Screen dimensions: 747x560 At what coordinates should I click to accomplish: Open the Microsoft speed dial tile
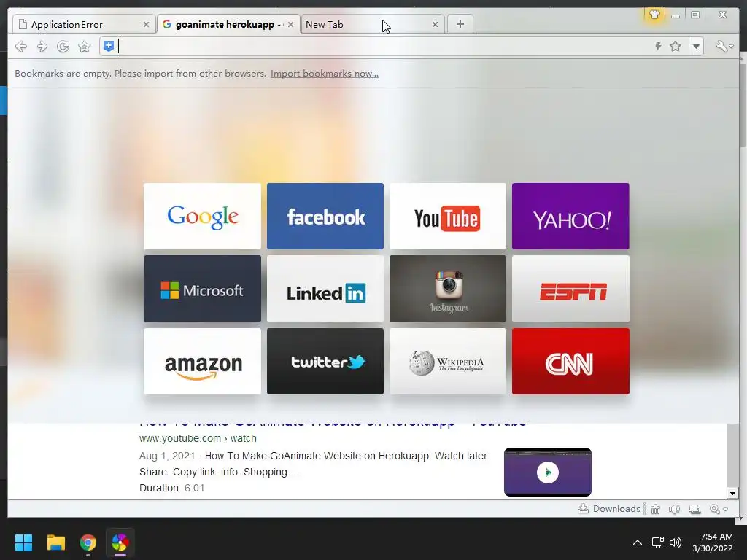click(x=203, y=289)
